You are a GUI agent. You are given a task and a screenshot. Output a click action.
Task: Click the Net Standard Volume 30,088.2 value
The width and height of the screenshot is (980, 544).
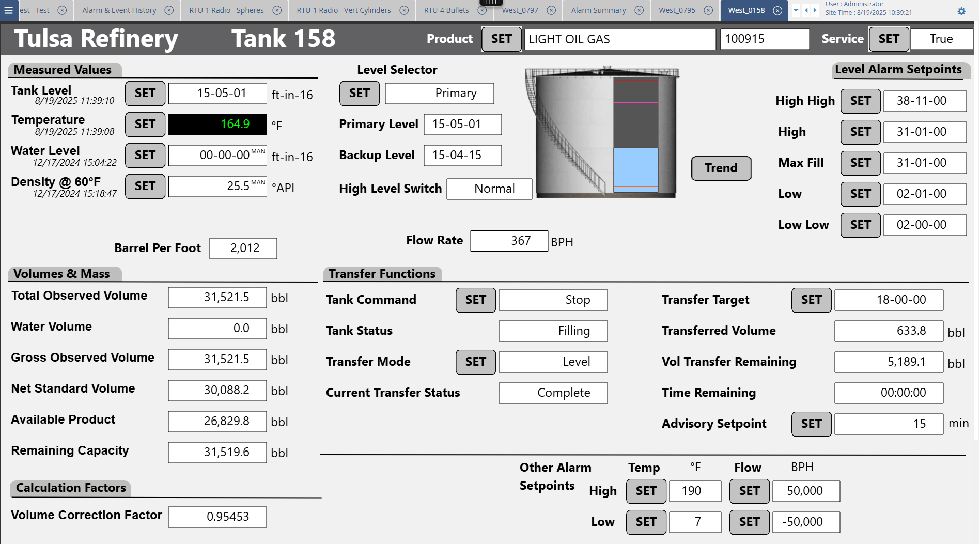[217, 391]
